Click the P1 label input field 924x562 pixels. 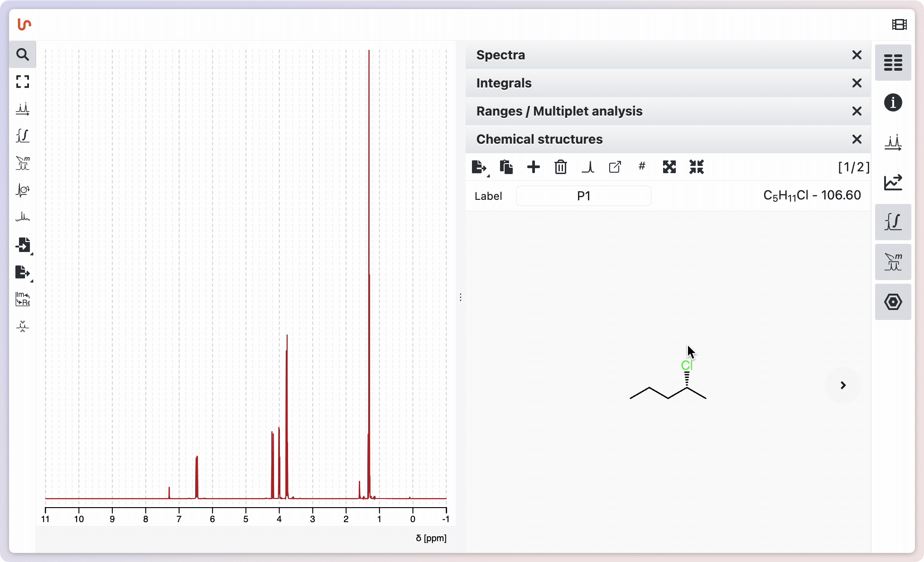(583, 196)
